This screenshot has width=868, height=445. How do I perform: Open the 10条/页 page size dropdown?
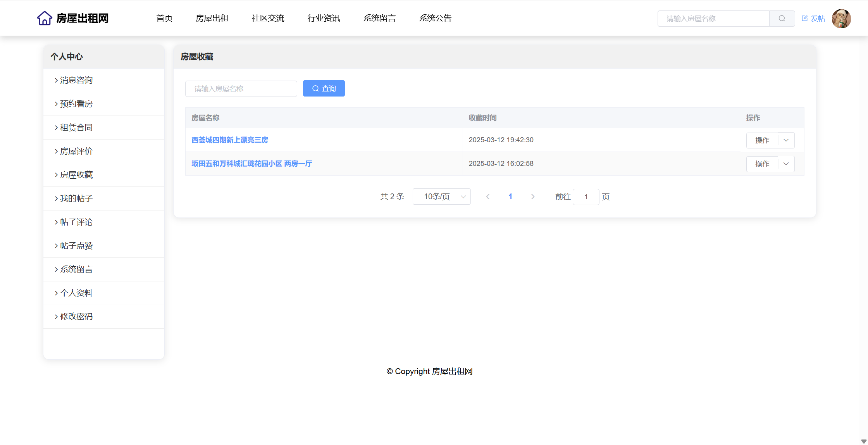click(441, 197)
